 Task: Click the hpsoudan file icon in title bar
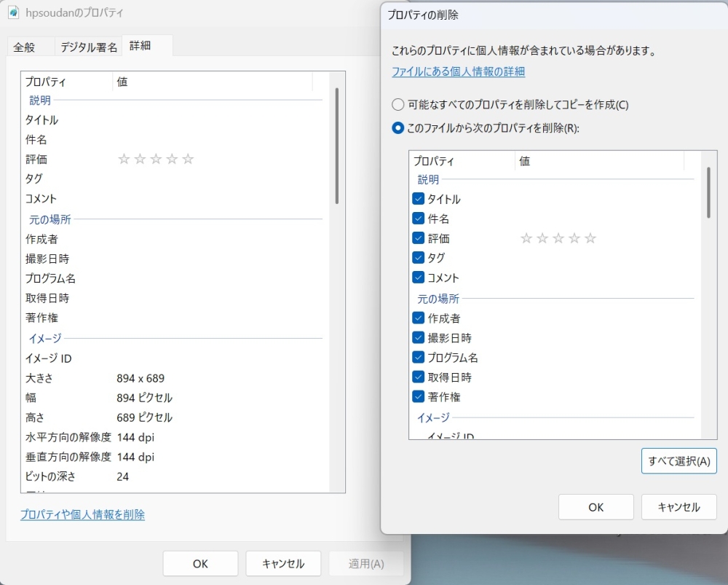tap(14, 12)
